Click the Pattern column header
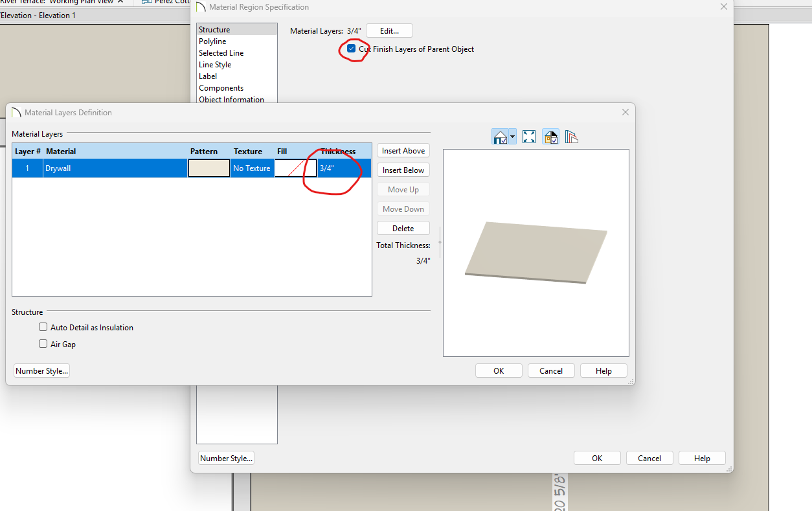812x511 pixels. click(x=209, y=151)
